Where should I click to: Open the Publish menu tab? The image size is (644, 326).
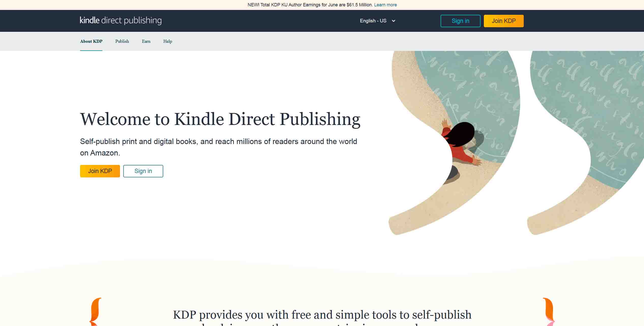(x=122, y=41)
